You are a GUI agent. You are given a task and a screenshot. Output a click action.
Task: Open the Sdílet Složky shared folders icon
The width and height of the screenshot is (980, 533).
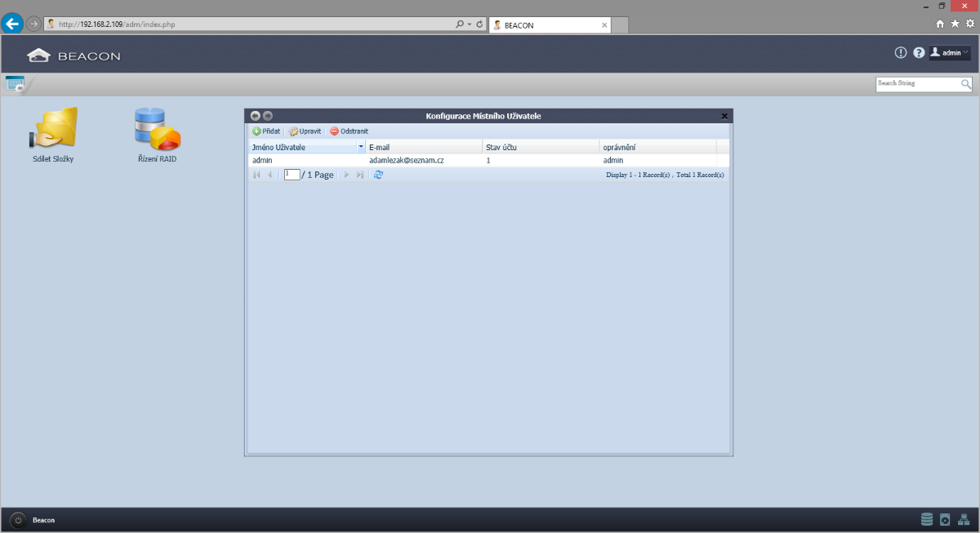(53, 129)
